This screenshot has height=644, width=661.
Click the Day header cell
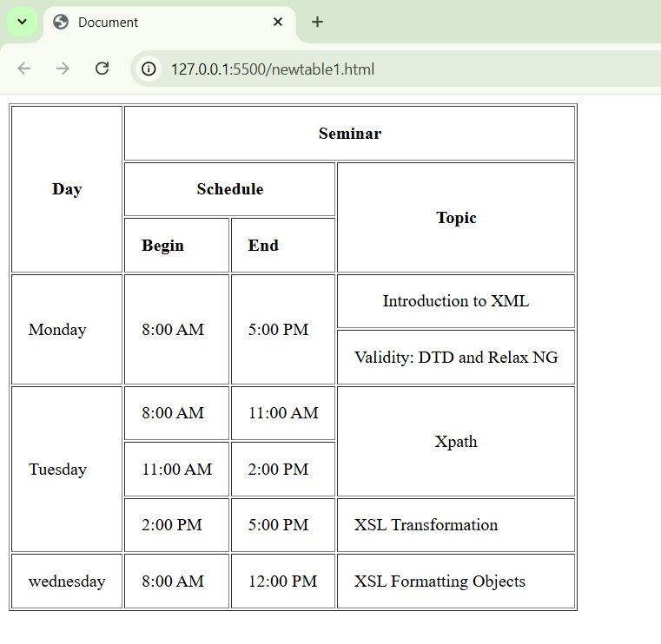click(67, 189)
